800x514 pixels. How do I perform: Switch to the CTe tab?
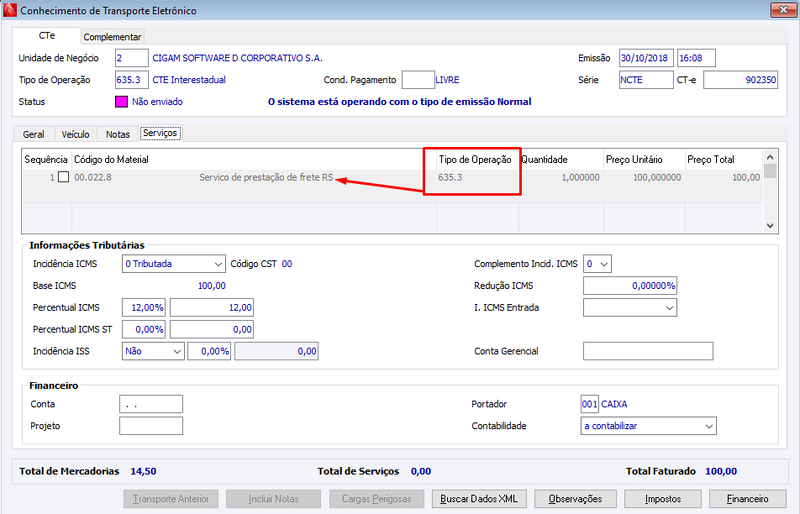46,36
